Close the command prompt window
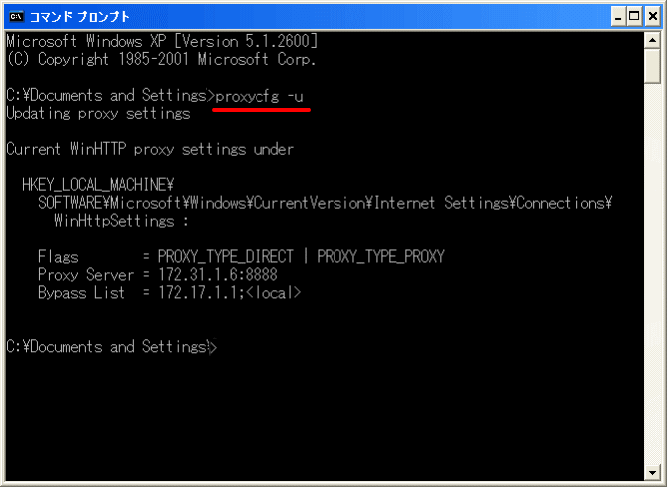 pyautogui.click(x=653, y=17)
